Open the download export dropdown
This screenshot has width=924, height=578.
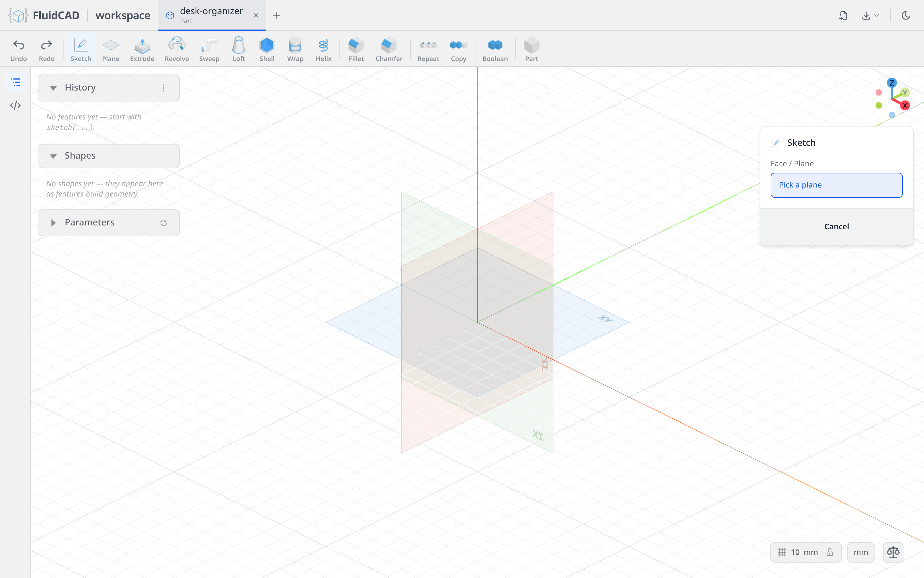pos(870,15)
